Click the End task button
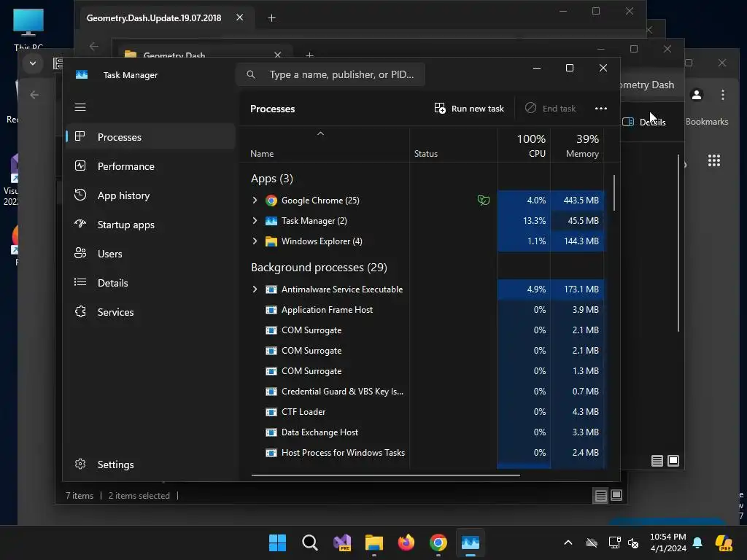Image resolution: width=747 pixels, height=560 pixels. (550, 109)
